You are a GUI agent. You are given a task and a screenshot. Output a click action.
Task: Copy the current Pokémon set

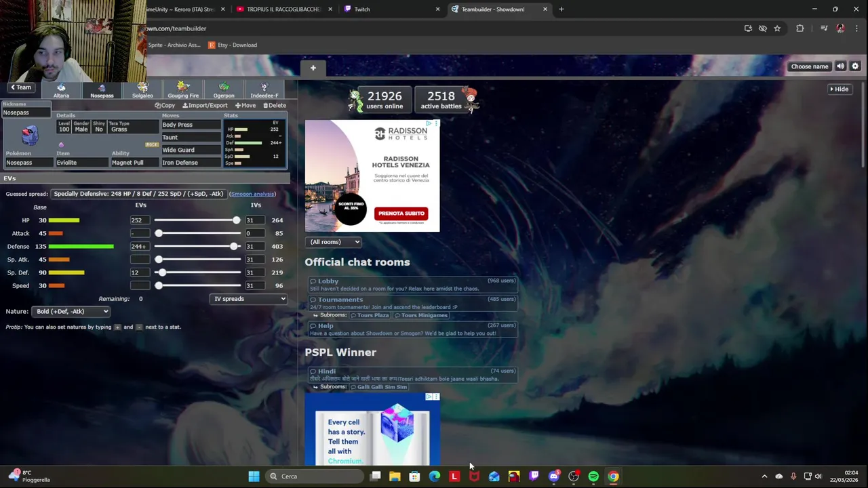(165, 106)
